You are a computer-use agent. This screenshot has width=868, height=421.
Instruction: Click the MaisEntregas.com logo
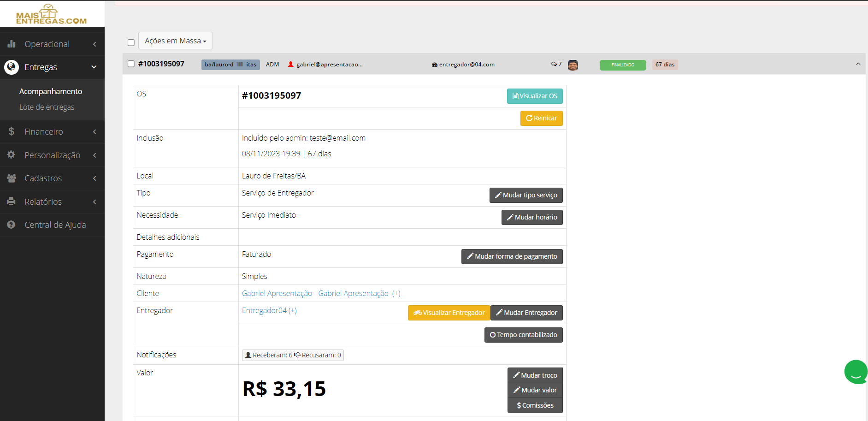(x=51, y=14)
